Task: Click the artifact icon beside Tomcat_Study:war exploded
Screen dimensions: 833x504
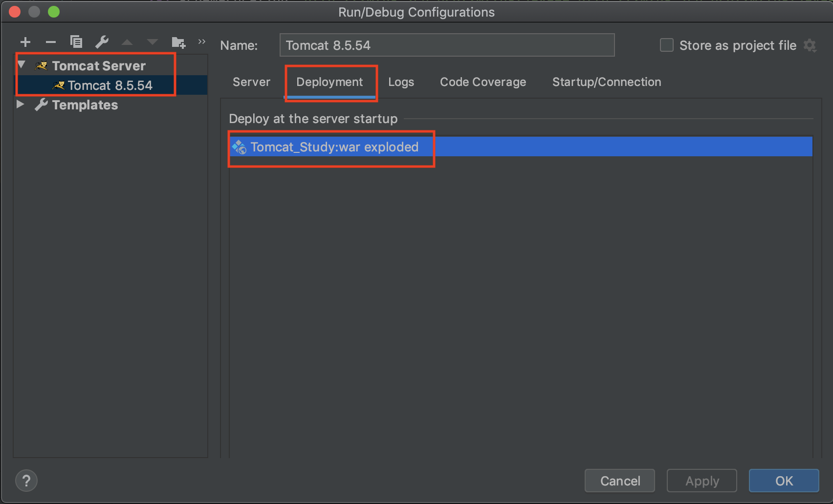Action: pos(239,147)
